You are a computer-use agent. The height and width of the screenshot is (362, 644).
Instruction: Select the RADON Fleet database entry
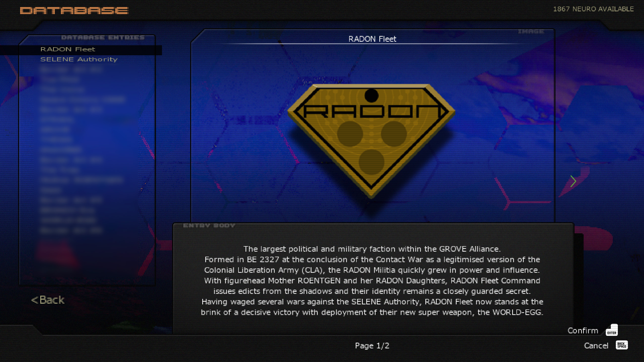(x=68, y=49)
